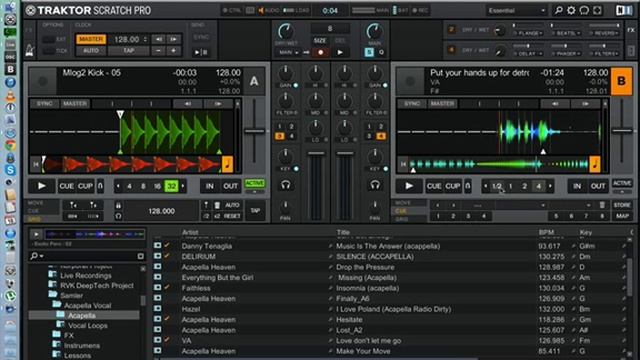This screenshot has width=640, height=360.
Task: Open the REVERB effect dropdown
Action: click(604, 33)
